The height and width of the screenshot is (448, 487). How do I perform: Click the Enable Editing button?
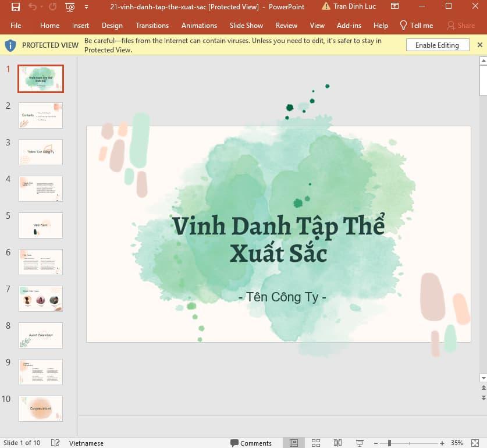[437, 45]
